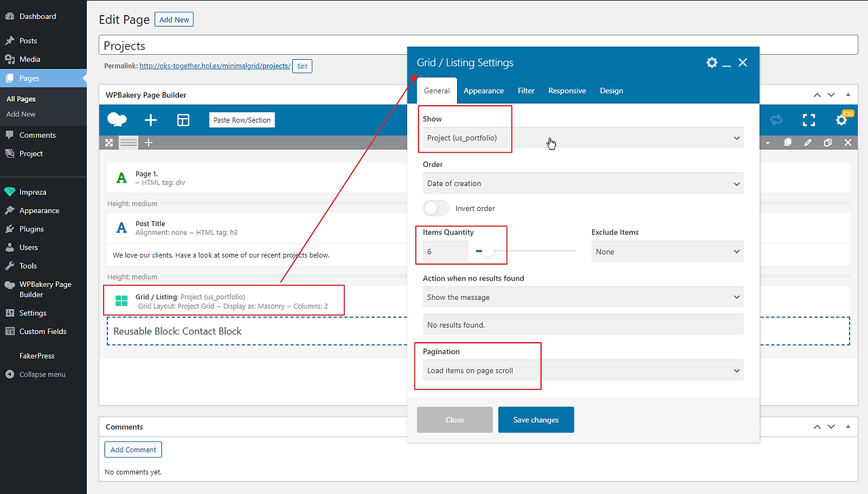The image size is (868, 494).
Task: Click the WPBakery cloud logo icon
Action: pos(117,120)
